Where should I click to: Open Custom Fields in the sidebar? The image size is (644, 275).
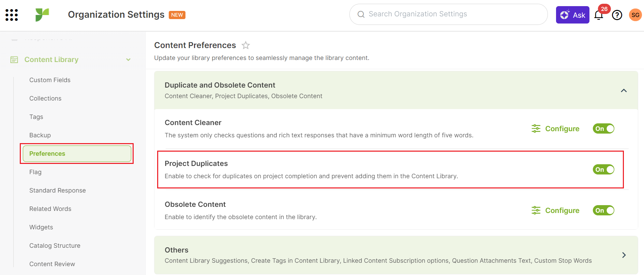(x=50, y=80)
